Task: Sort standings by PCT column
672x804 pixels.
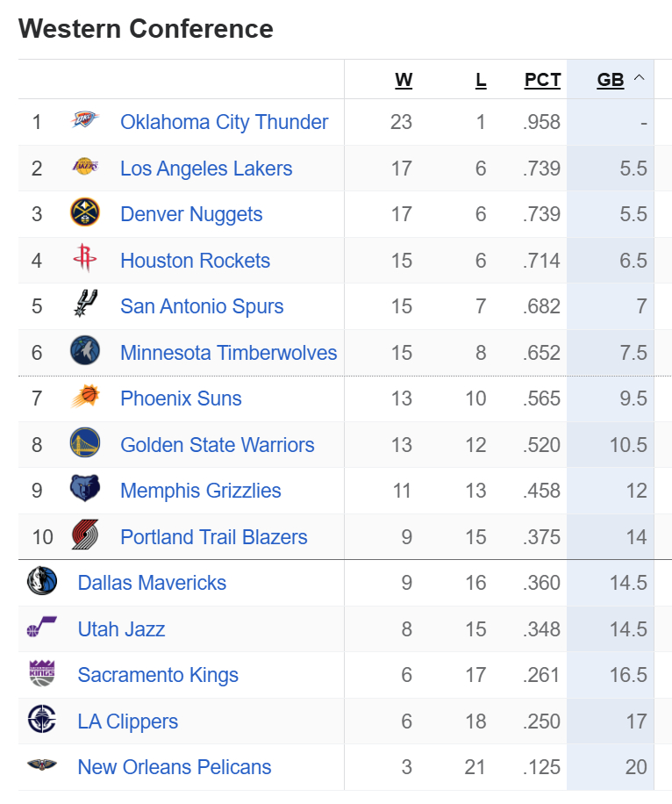Action: coord(542,80)
